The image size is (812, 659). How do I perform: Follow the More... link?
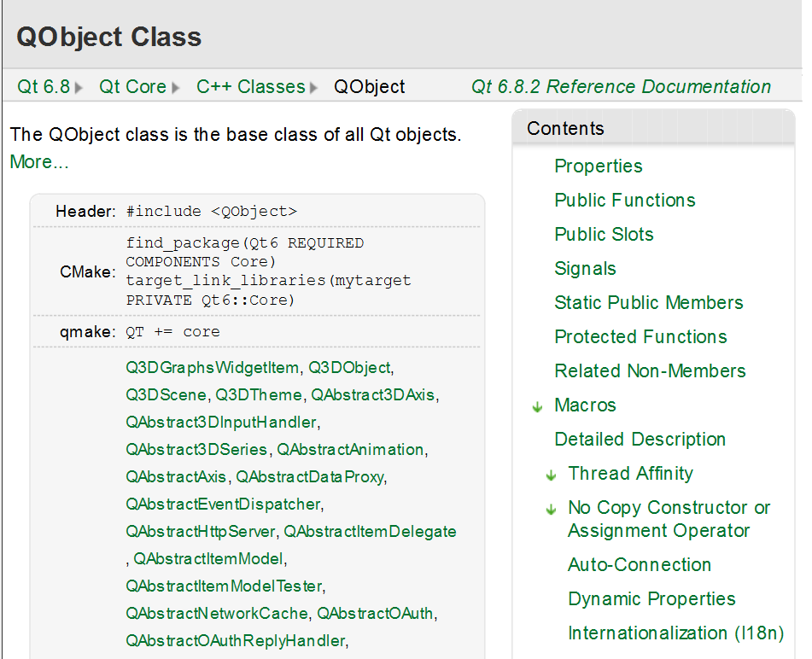tap(39, 161)
